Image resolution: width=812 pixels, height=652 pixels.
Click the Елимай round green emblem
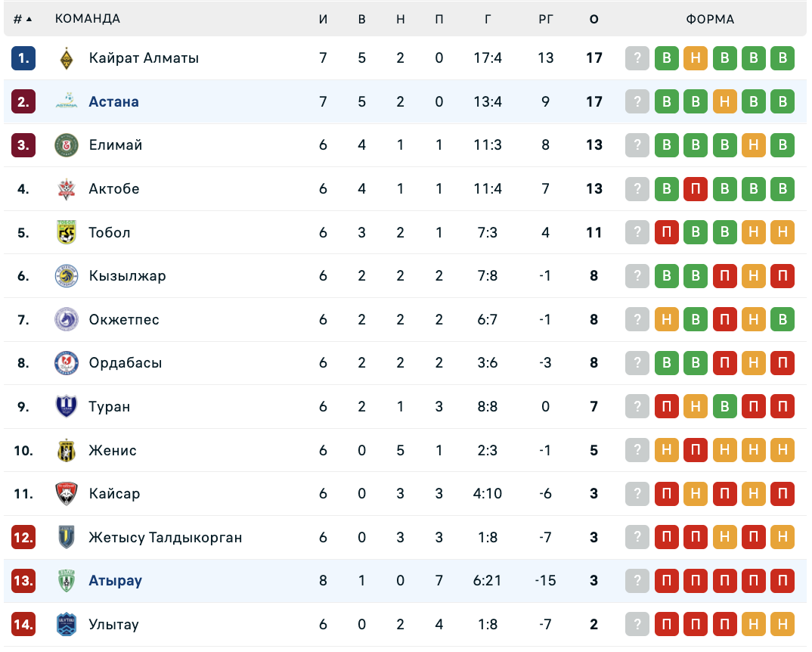67,145
